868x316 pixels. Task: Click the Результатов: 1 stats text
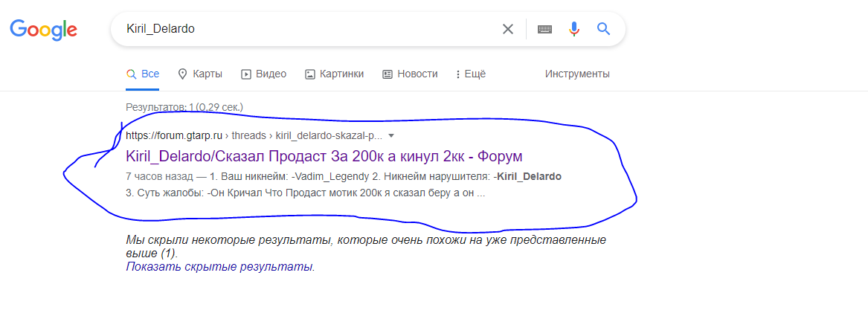point(184,107)
